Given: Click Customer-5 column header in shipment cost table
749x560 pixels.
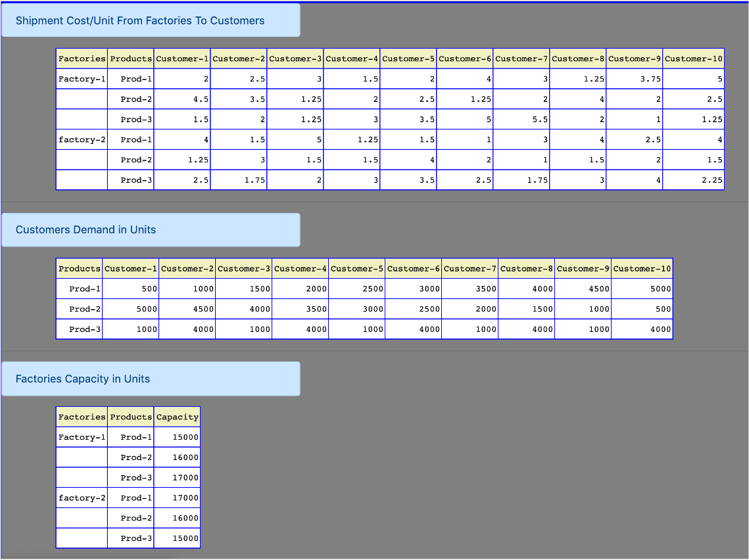Looking at the screenshot, I should [x=408, y=58].
